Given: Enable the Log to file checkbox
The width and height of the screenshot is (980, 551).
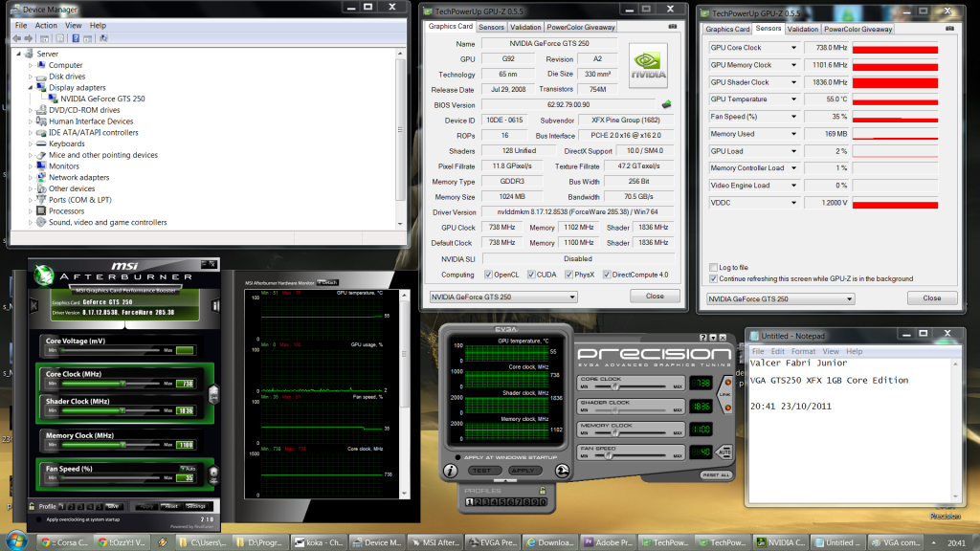Looking at the screenshot, I should point(713,267).
